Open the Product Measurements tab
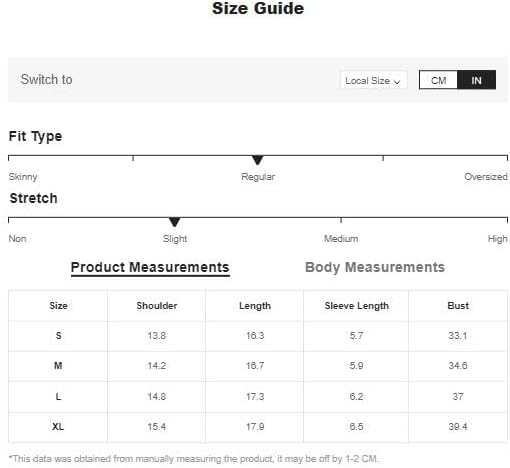The width and height of the screenshot is (510, 468). point(150,267)
